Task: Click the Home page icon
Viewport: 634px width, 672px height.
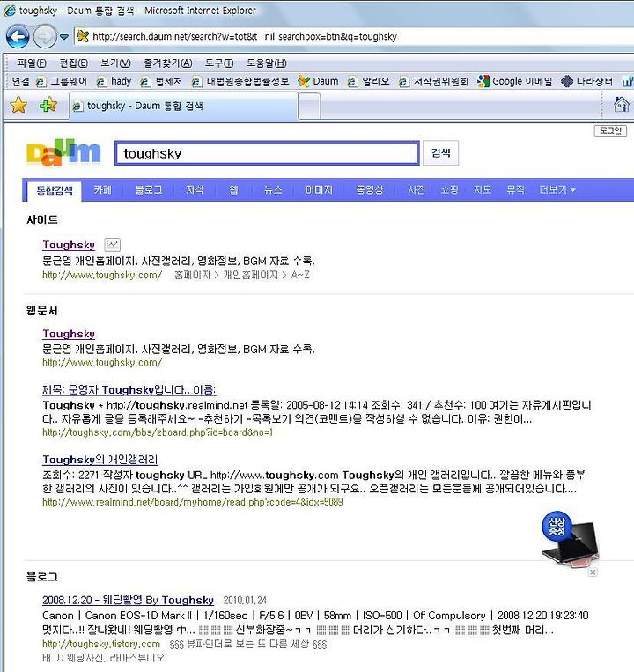Action: point(621,104)
